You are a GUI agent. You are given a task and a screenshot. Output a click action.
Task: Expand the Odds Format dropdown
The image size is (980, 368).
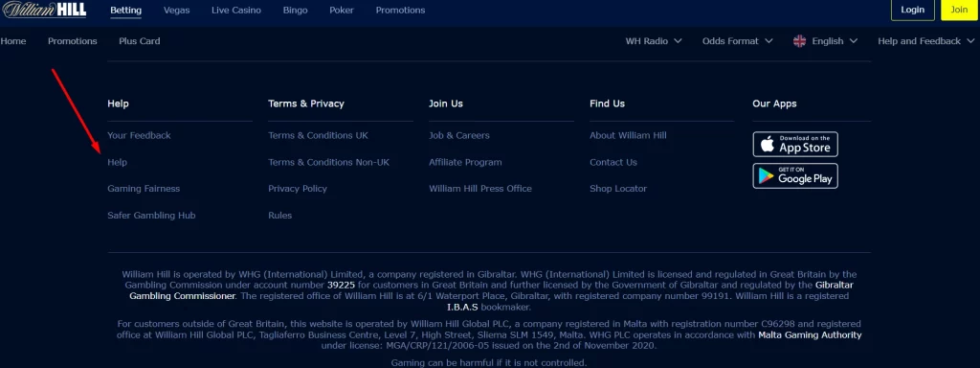[x=738, y=40]
